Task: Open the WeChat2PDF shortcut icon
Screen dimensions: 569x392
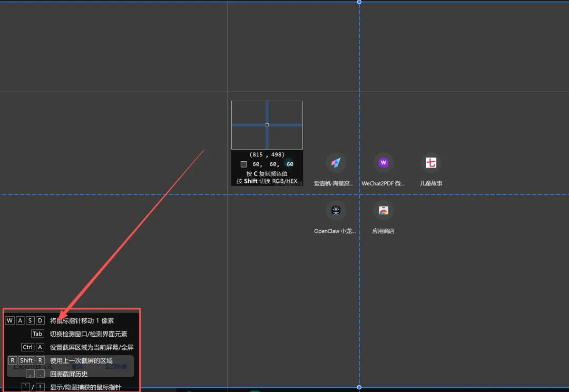Action: click(x=383, y=163)
